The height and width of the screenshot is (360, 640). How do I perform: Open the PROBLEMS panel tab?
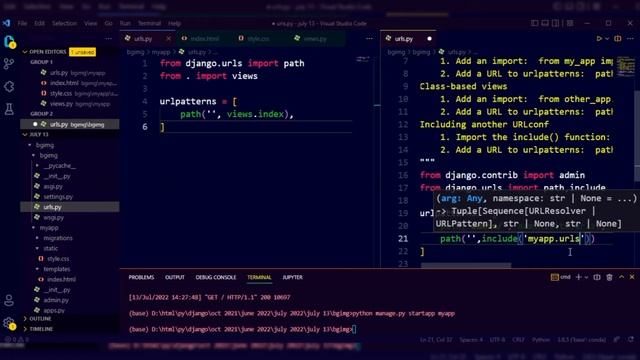coord(141,277)
